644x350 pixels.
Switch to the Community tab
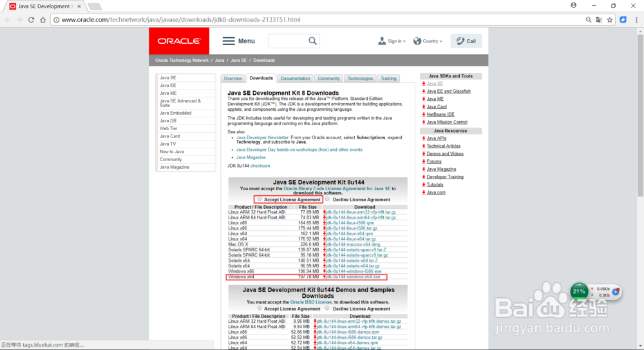pos(328,78)
